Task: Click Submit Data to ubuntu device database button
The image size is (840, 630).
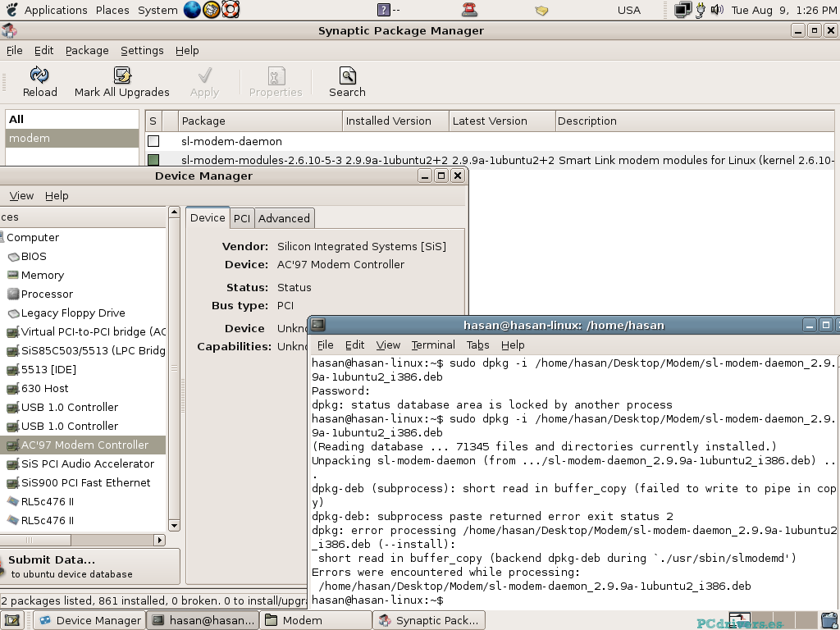Action: [x=89, y=566]
